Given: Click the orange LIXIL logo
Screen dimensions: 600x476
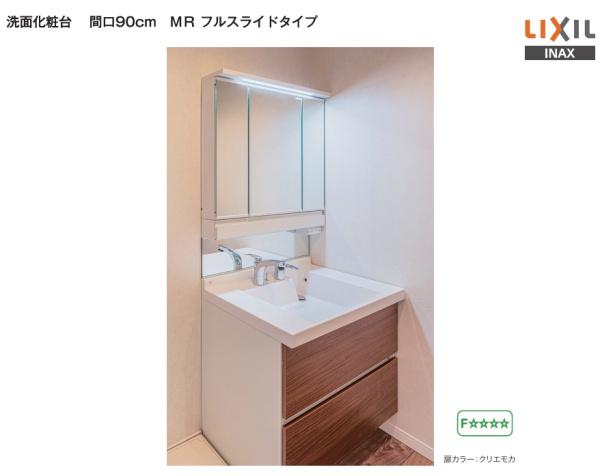Looking at the screenshot, I should [x=559, y=29].
